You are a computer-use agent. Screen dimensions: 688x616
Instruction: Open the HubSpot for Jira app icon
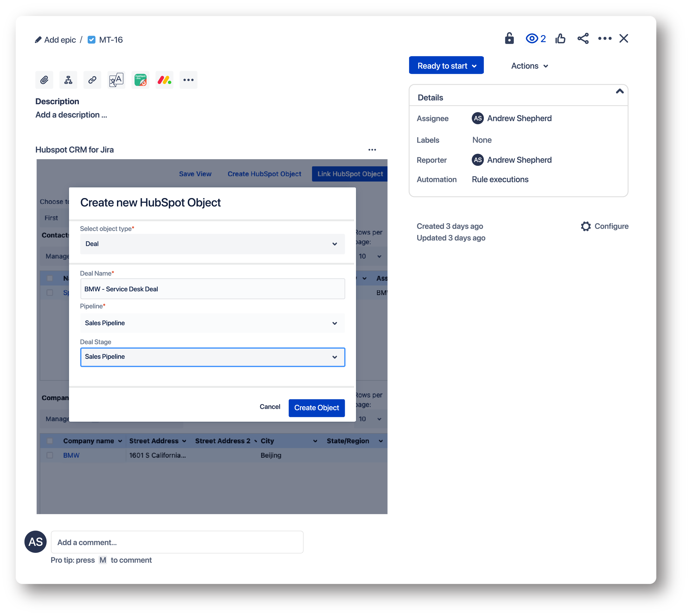[x=140, y=80]
